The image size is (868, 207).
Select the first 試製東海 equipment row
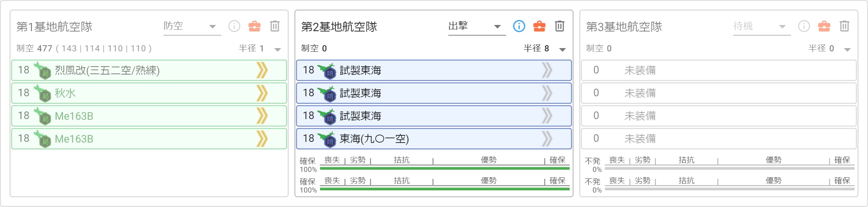pyautogui.click(x=434, y=70)
